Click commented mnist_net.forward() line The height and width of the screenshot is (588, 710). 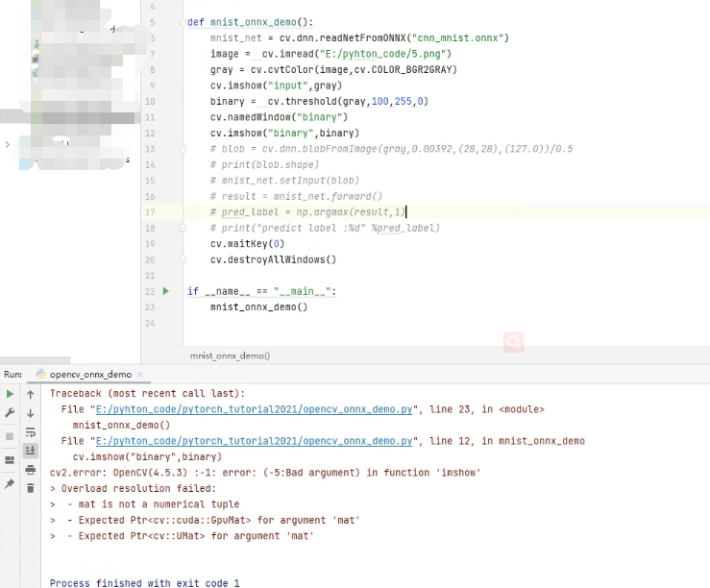pyautogui.click(x=297, y=196)
